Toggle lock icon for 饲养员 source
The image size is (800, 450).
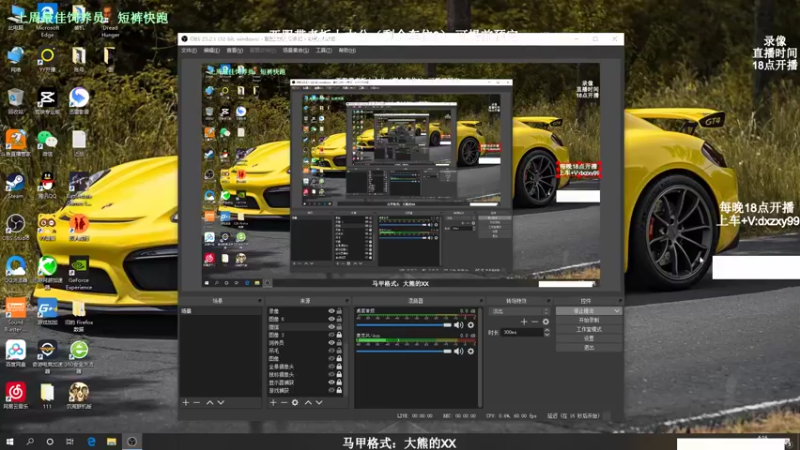[339, 343]
